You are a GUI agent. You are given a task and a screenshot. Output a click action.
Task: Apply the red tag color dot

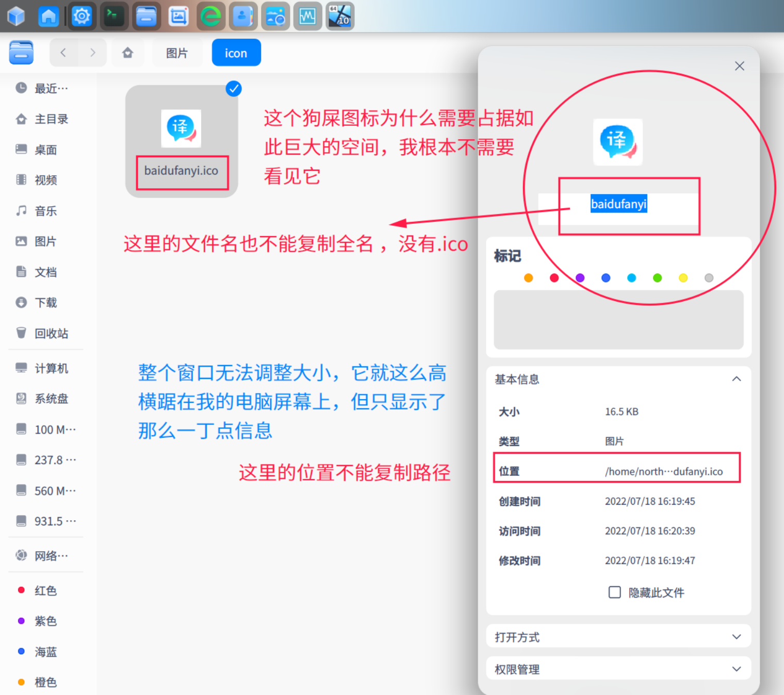[554, 278]
